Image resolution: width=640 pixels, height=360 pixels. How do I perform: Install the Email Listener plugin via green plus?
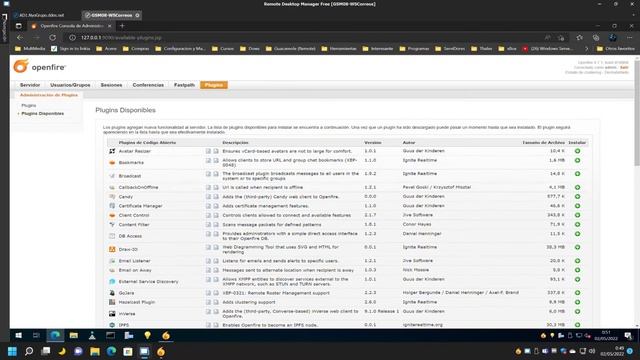577,261
